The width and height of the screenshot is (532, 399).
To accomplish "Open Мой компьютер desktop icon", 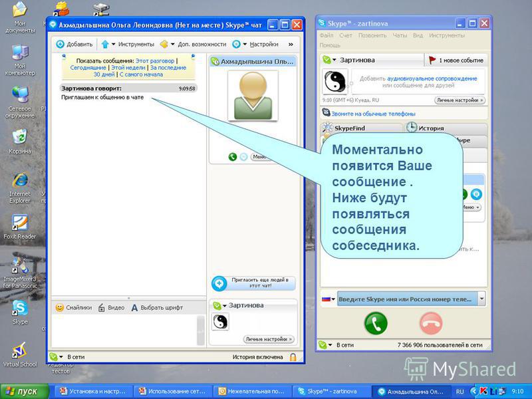I will click(20, 60).
